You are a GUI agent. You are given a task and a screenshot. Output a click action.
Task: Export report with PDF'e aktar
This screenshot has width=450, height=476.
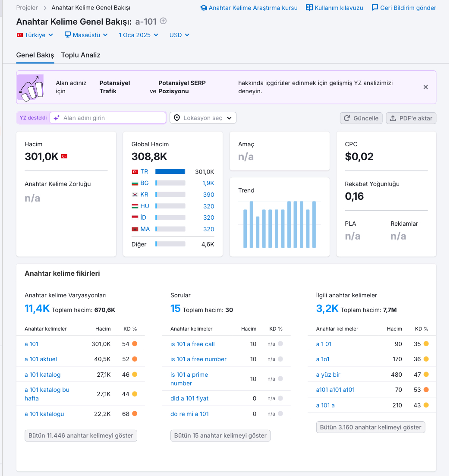(411, 118)
